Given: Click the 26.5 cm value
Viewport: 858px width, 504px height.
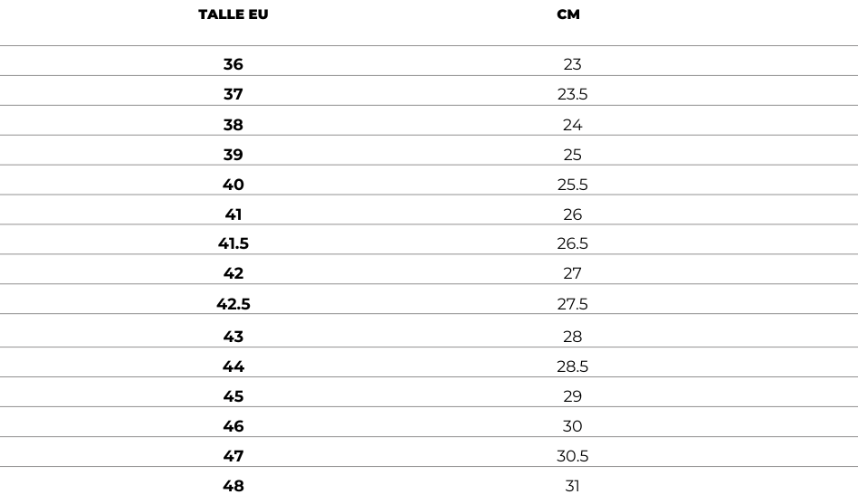Looking at the screenshot, I should 572,243.
